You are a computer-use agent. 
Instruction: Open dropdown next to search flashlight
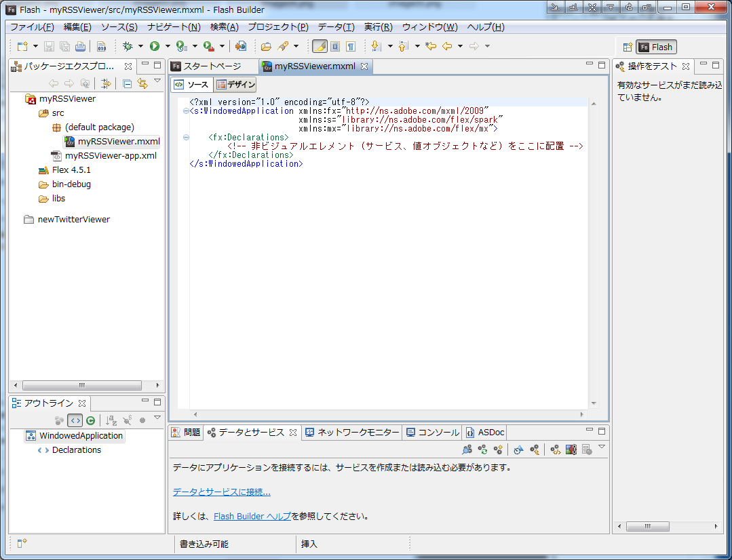tap(296, 46)
